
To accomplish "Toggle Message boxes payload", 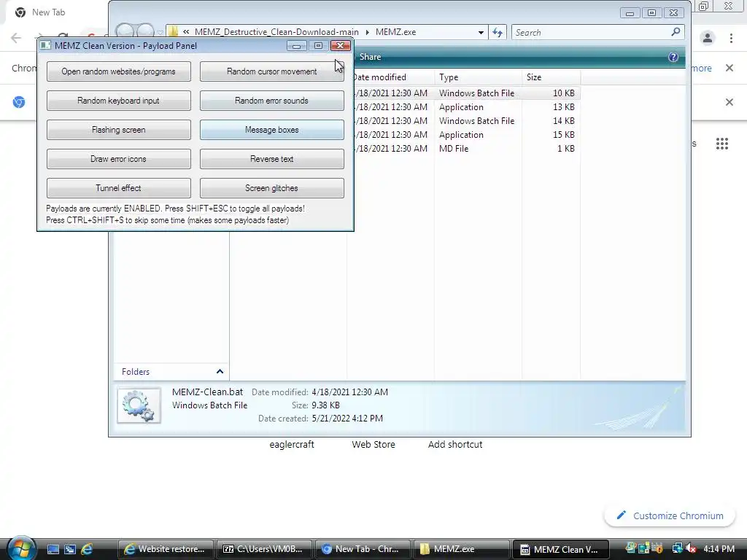I will (271, 130).
